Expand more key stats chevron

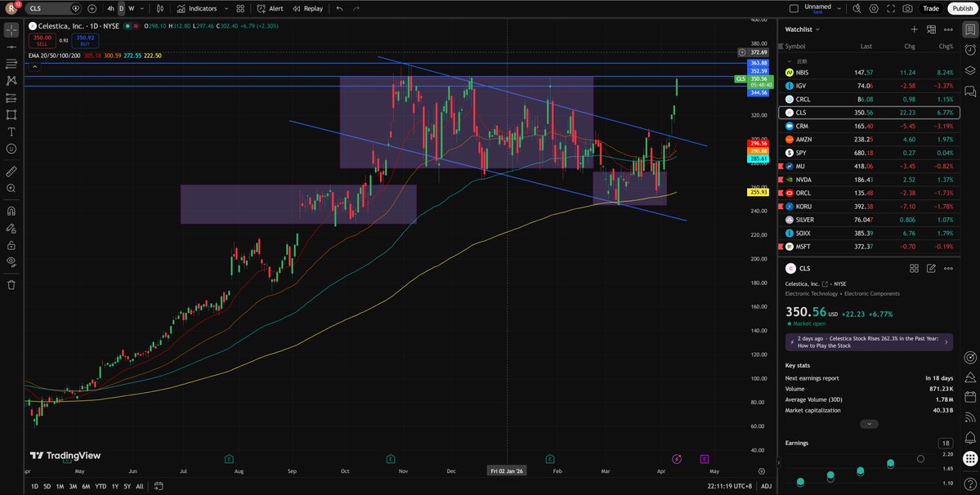(x=869, y=424)
